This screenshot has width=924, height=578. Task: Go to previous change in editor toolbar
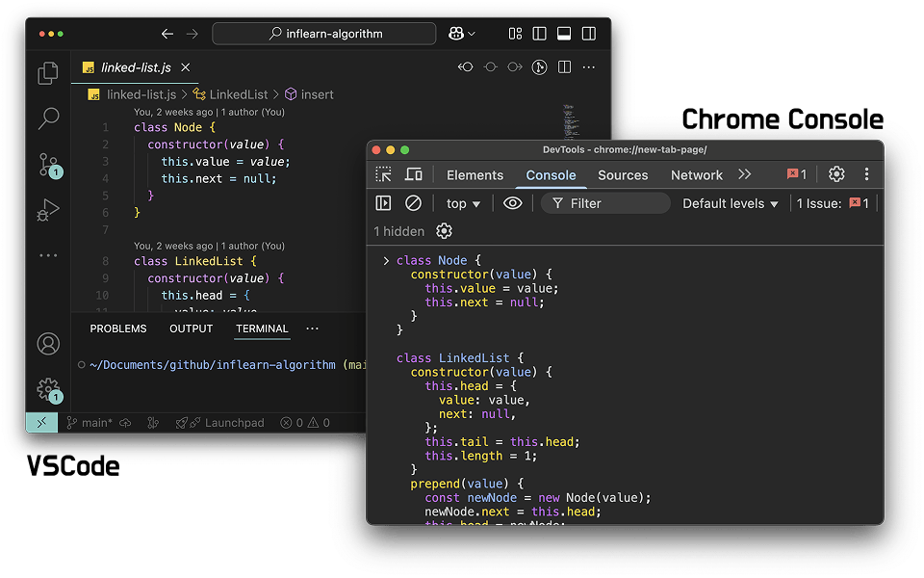pyautogui.click(x=466, y=67)
